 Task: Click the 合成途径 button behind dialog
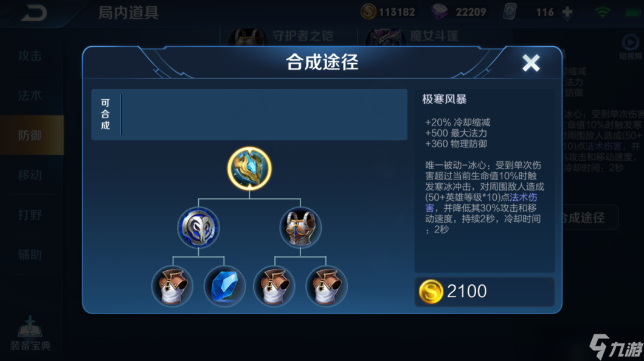(x=589, y=217)
